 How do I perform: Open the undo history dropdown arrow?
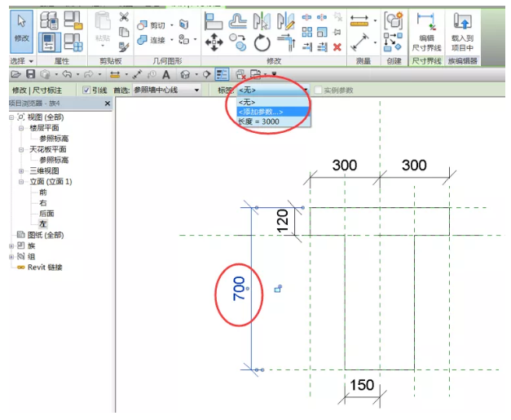(78, 74)
